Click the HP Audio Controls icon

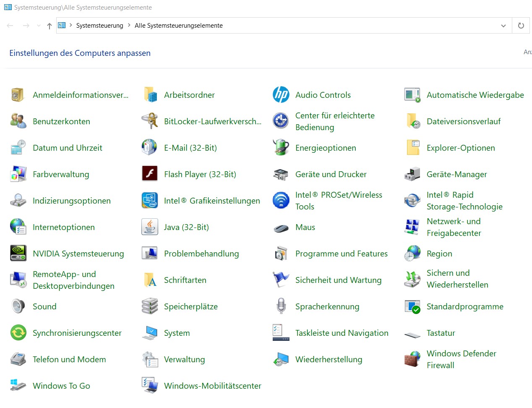coord(281,95)
